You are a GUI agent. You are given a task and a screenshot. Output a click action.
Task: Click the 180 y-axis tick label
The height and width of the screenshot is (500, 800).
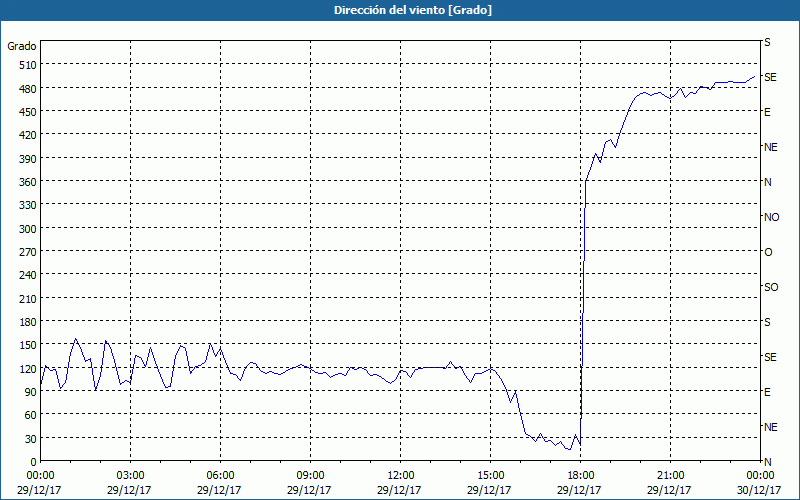click(28, 322)
